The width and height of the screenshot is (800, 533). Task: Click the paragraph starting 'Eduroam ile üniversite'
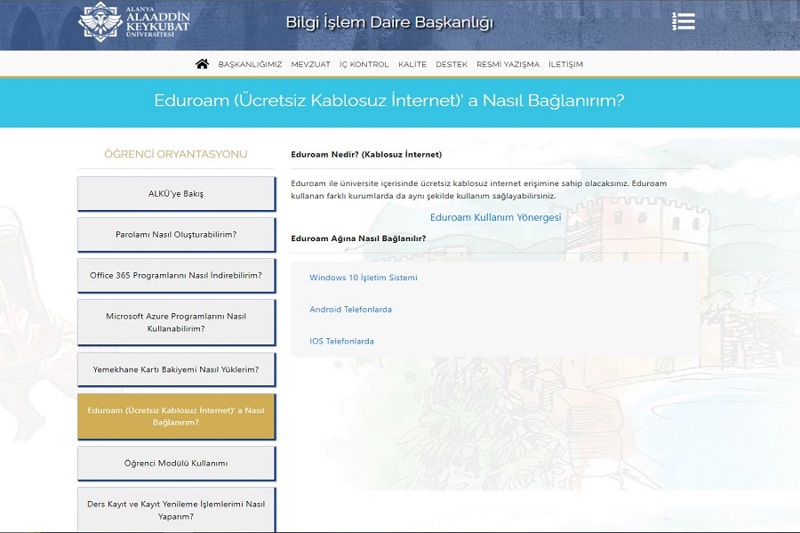click(479, 189)
